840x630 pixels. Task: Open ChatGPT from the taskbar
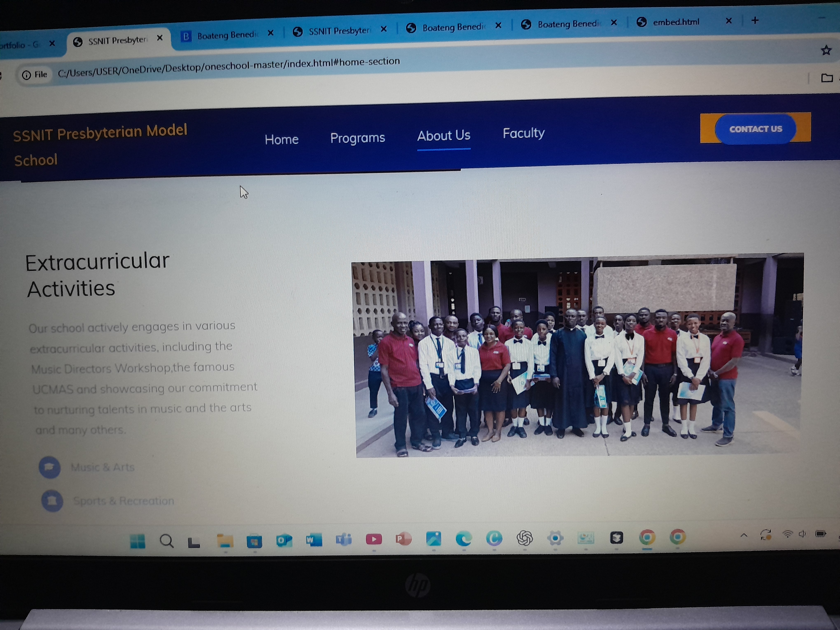[525, 538]
